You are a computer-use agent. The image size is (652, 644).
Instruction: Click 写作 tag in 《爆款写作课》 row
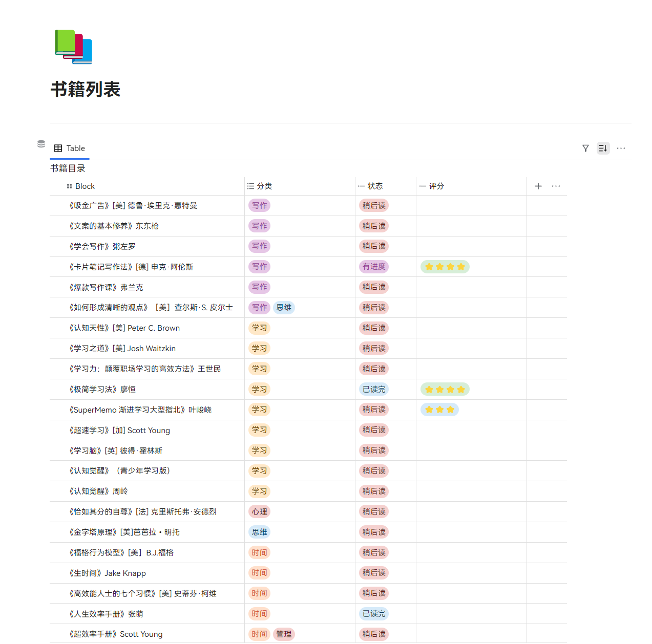(260, 288)
